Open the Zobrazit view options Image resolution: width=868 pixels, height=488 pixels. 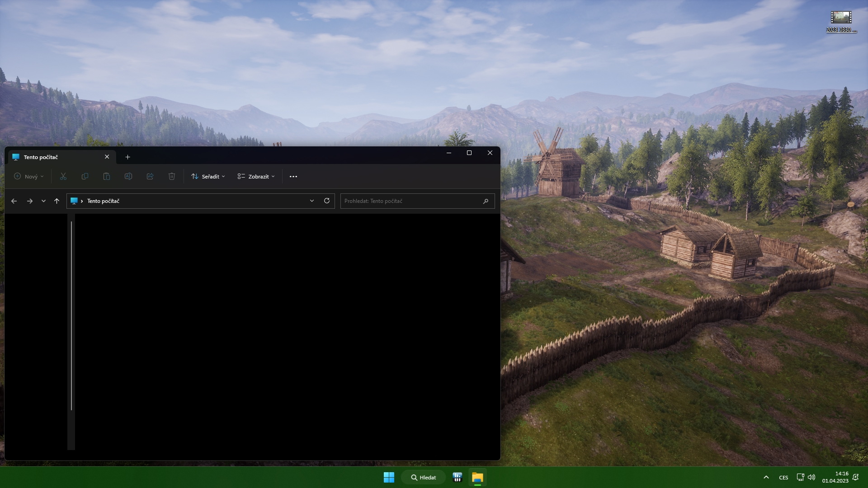click(x=256, y=176)
